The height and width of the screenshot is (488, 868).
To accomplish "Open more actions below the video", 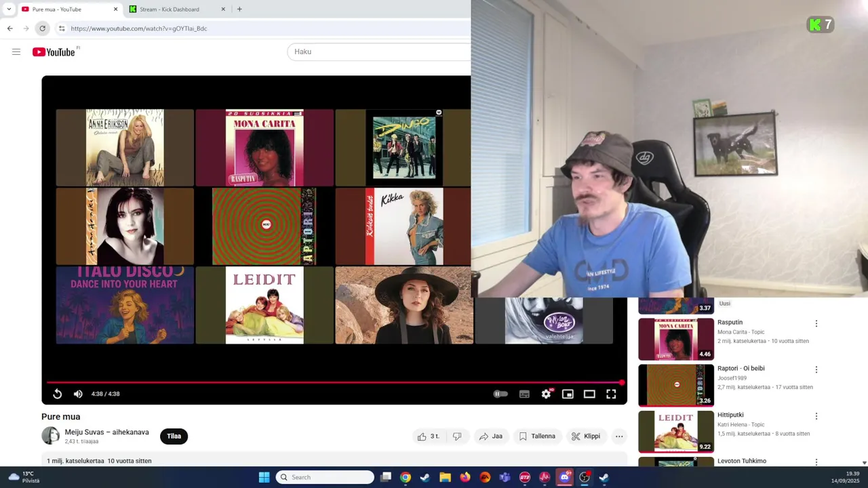I will coord(619,436).
